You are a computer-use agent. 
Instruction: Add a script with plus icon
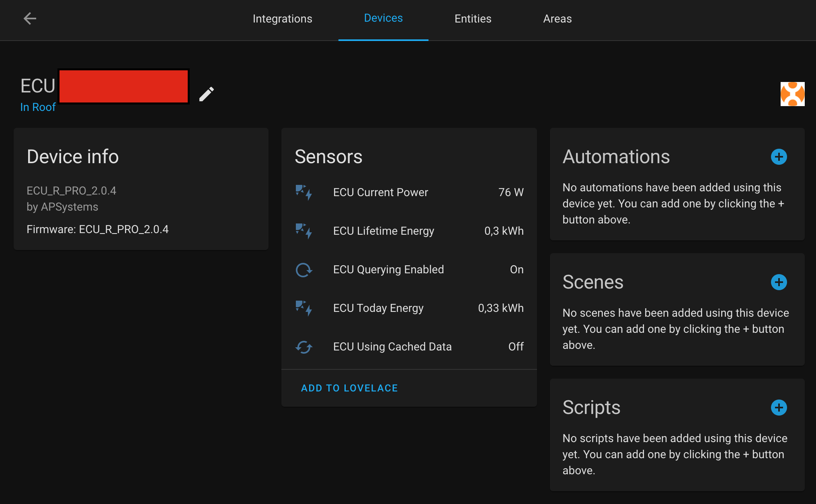coord(779,408)
